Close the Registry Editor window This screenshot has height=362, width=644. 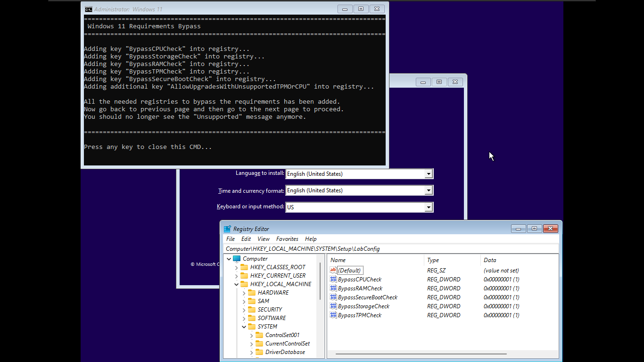tap(551, 229)
